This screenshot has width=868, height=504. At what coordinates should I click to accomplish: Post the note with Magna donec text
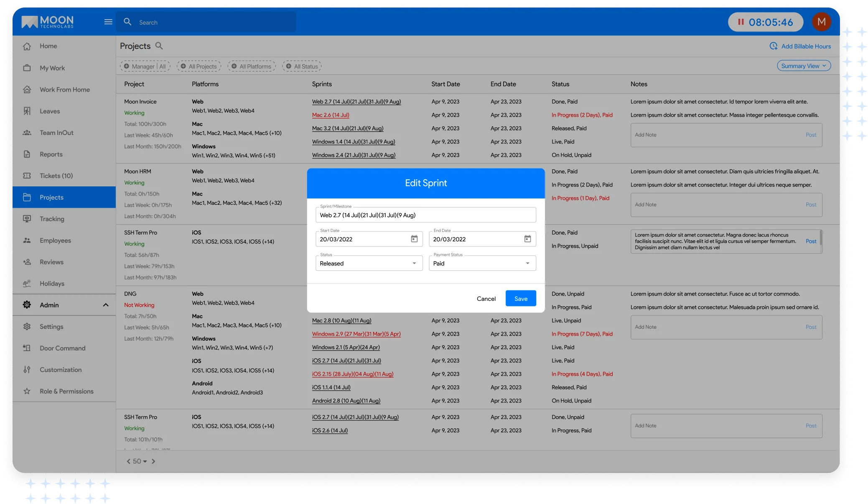[x=811, y=241]
